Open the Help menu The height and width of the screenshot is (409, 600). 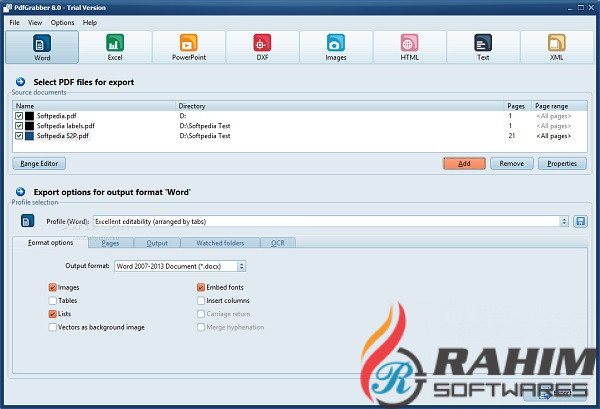click(x=90, y=23)
